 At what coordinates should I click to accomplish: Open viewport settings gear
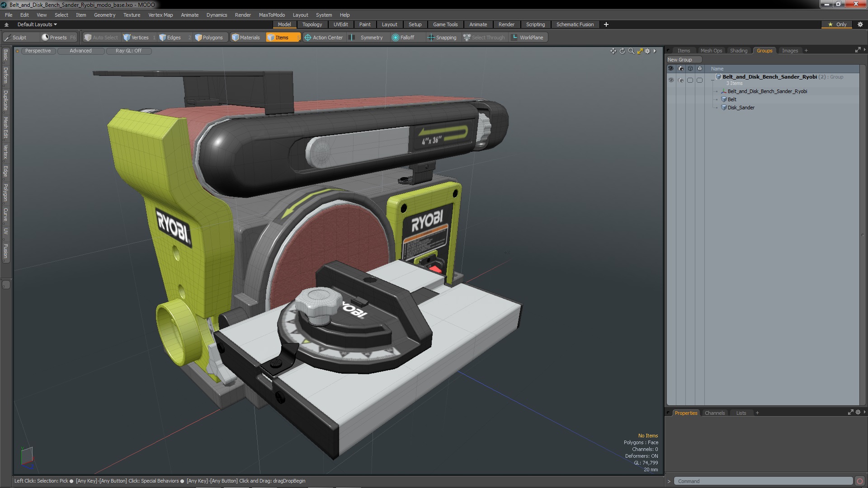(x=647, y=51)
